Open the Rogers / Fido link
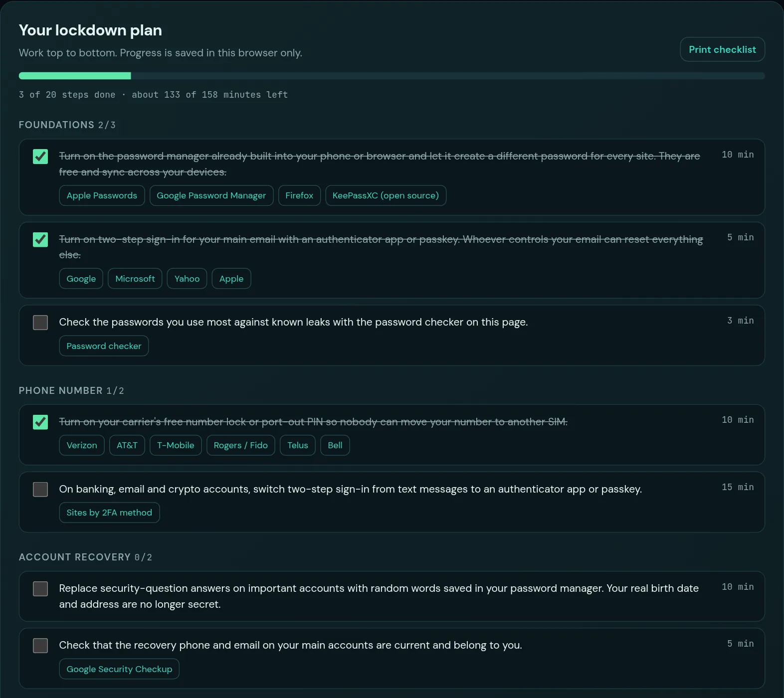 [241, 445]
